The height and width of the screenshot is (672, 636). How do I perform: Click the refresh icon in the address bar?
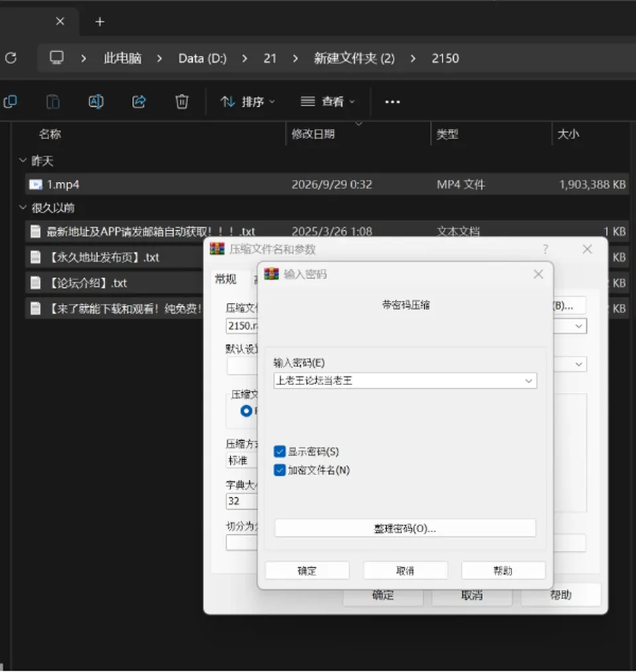11,58
